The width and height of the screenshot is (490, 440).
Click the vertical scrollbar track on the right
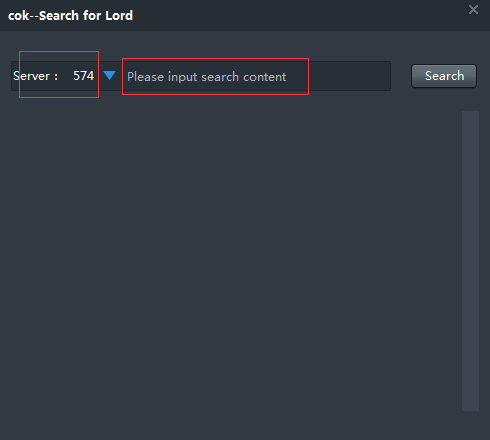[470, 261]
